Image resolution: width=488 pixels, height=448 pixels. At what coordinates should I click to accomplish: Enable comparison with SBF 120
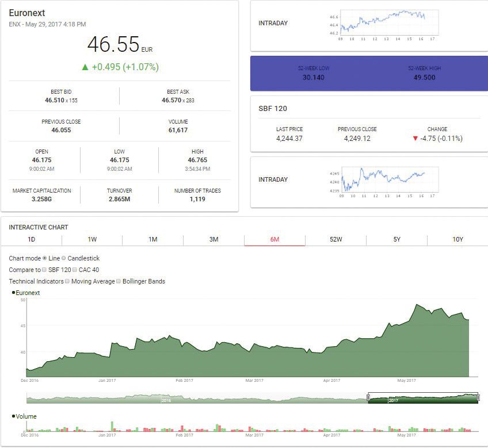[44, 270]
